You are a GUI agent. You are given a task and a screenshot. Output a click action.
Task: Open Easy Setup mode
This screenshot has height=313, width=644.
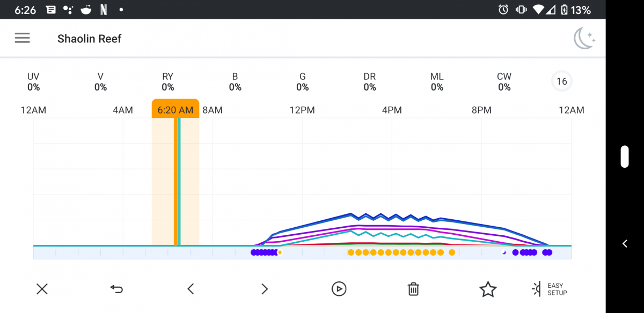550,289
